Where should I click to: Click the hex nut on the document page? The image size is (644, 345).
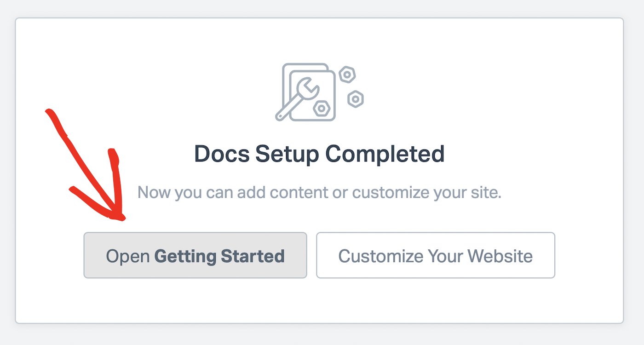pyautogui.click(x=321, y=109)
